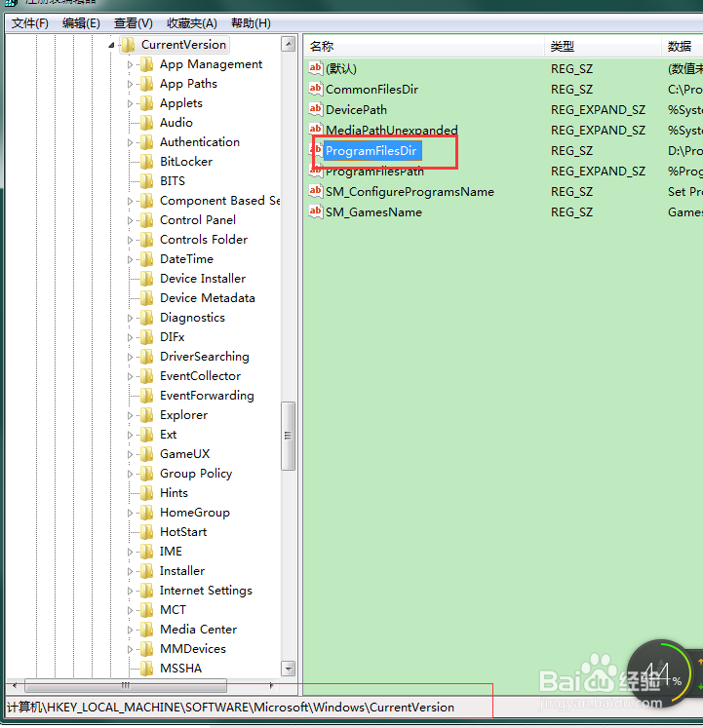703x728 pixels.
Task: Click the tree horizontal scrollbar thumb
Action: [126, 685]
